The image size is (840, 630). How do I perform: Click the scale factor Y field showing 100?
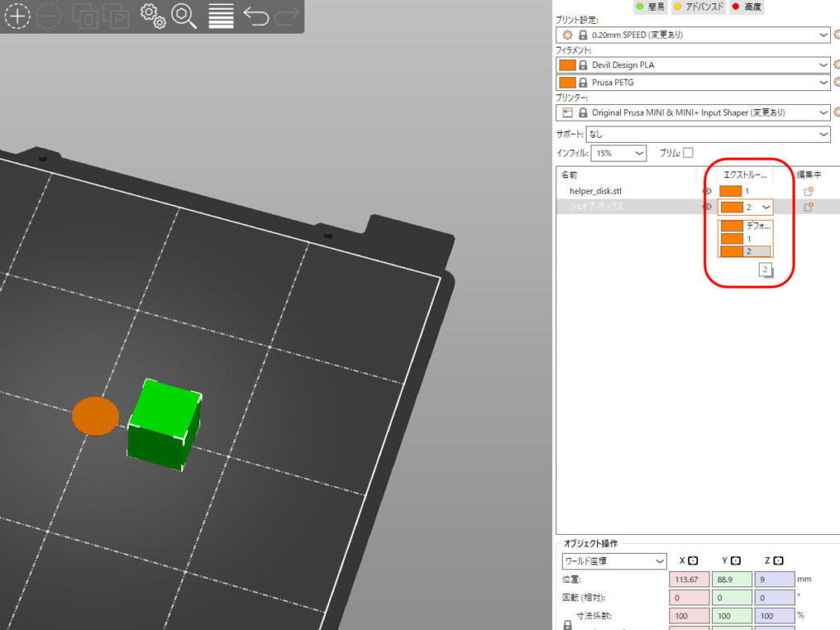(732, 615)
